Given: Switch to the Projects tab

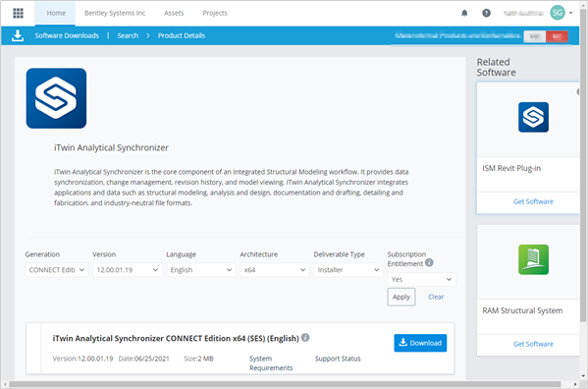Looking at the screenshot, I should click(215, 13).
